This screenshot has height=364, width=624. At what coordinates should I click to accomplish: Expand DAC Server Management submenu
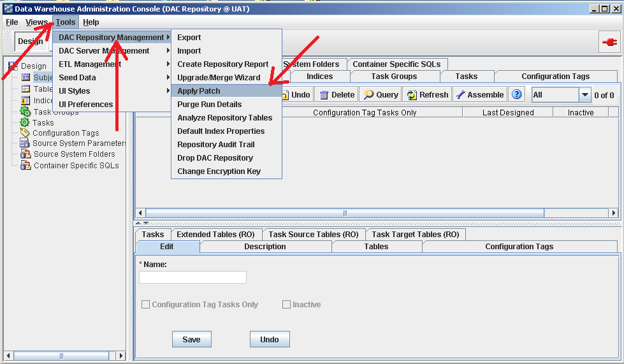[112, 50]
